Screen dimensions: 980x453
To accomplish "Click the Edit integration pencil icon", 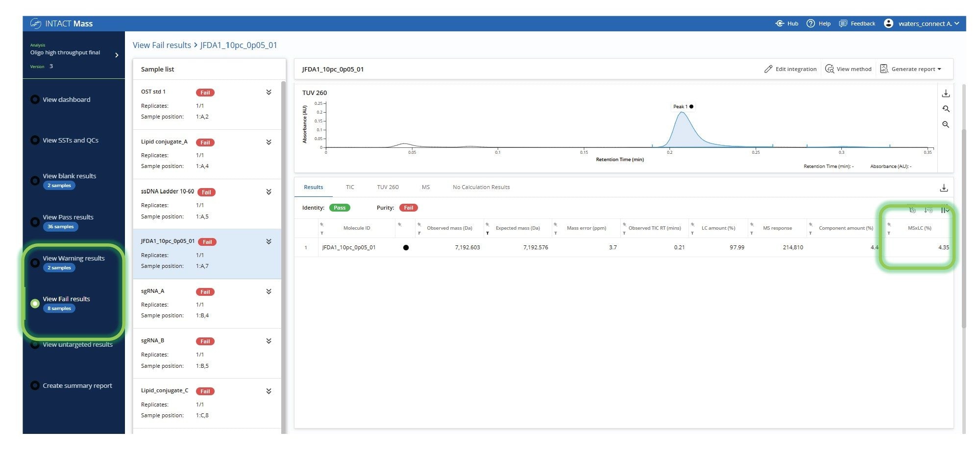I will point(768,69).
